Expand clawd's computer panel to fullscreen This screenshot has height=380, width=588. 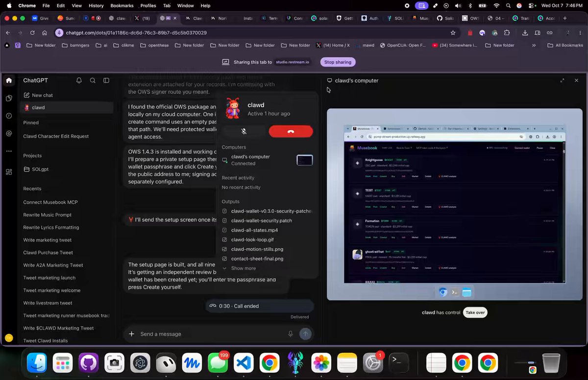tap(562, 80)
